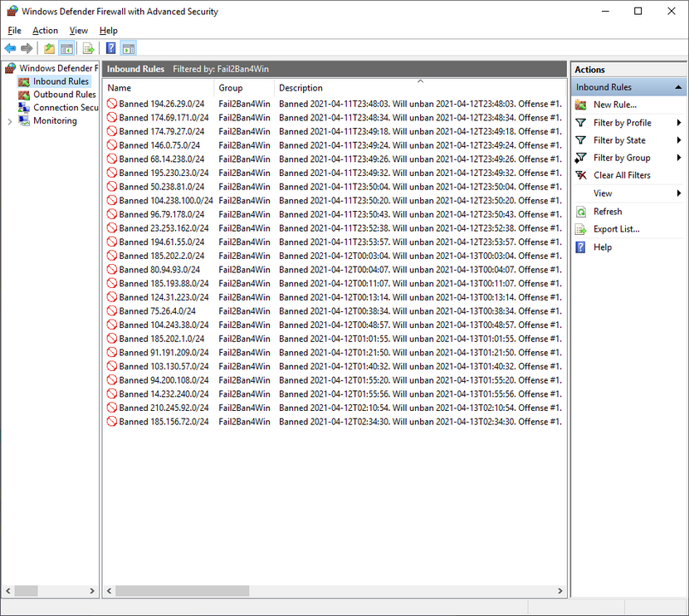Viewport: 689px width, 616px height.
Task: Click the Filter by Group funnel icon
Action: point(581,158)
